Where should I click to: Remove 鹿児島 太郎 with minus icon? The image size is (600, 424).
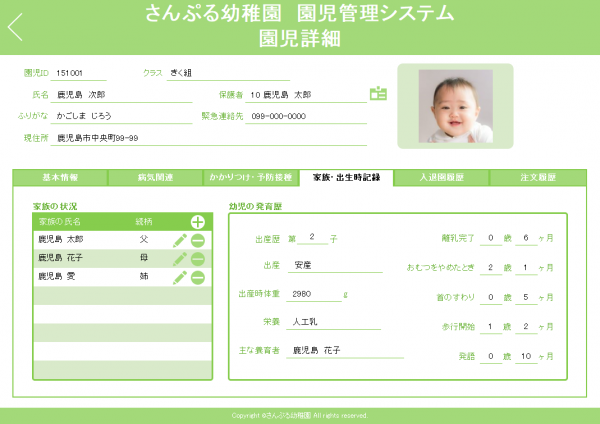click(197, 240)
